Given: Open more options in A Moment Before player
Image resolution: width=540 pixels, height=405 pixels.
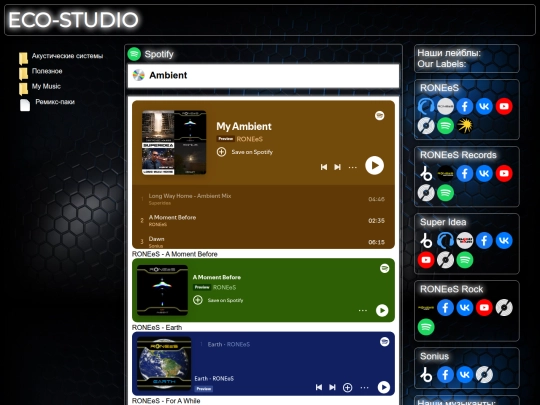Looking at the screenshot, I should pos(363,310).
